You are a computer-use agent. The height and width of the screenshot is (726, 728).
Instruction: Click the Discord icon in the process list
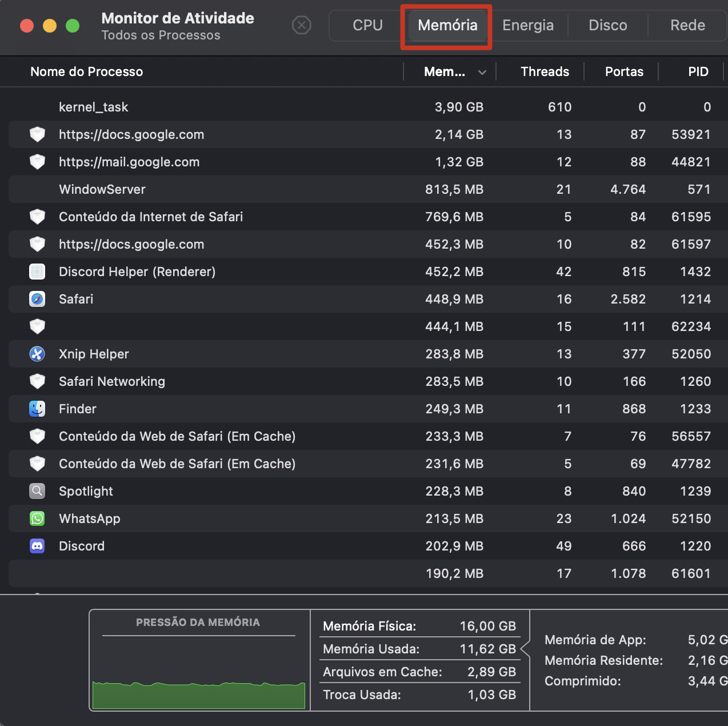point(37,546)
